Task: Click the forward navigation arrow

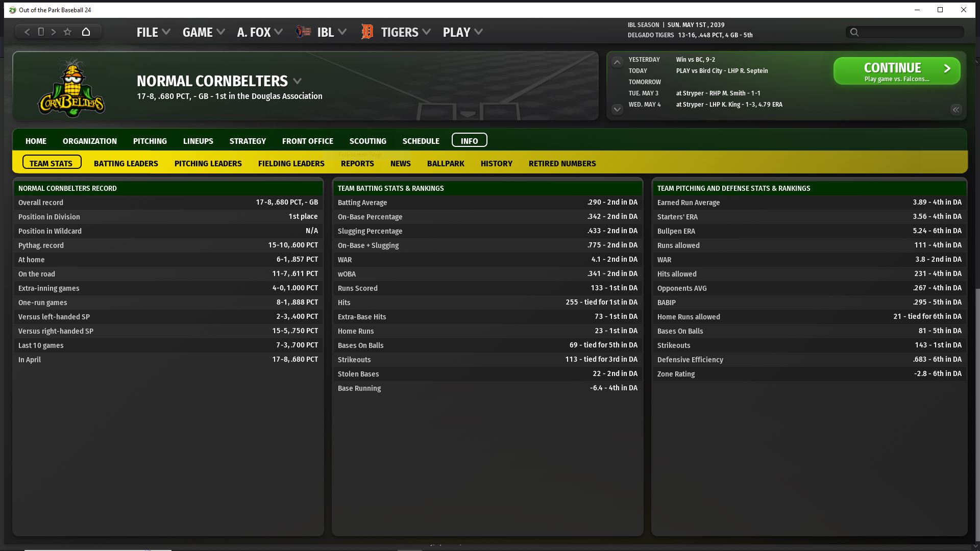Action: click(54, 32)
